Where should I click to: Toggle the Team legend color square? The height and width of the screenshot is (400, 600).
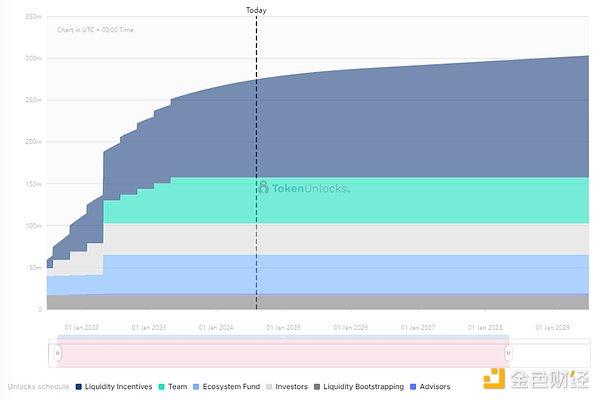164,387
